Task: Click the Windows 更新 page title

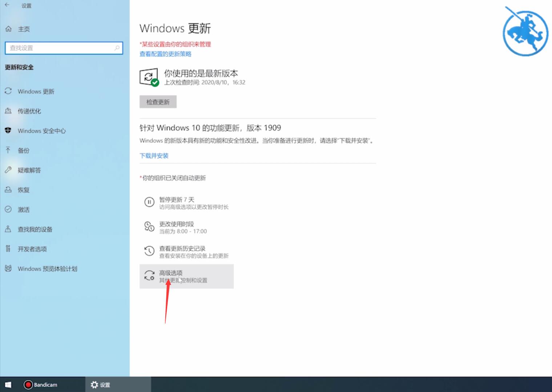Action: tap(175, 28)
